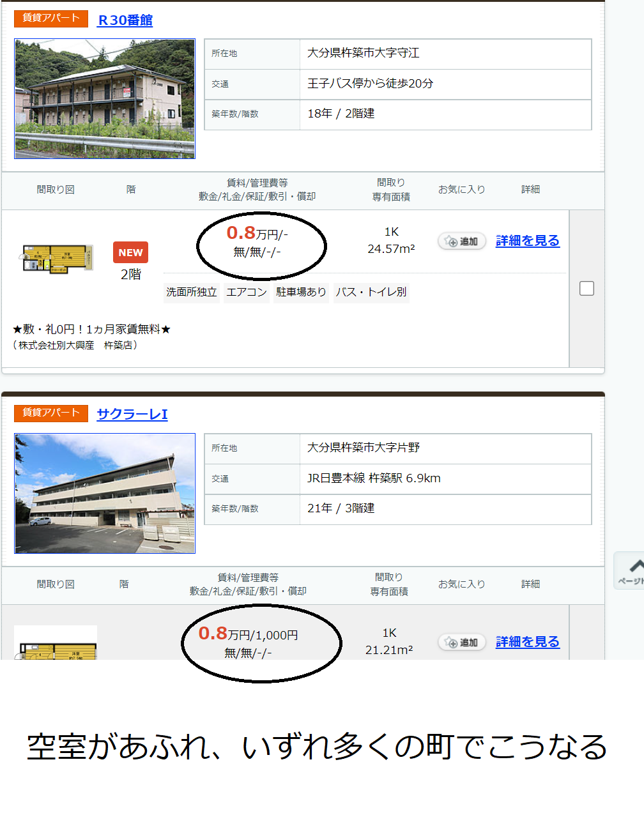Image resolution: width=644 pixels, height=838 pixels.
Task: Select the 洗面所独立 feature tag
Action: (x=191, y=292)
